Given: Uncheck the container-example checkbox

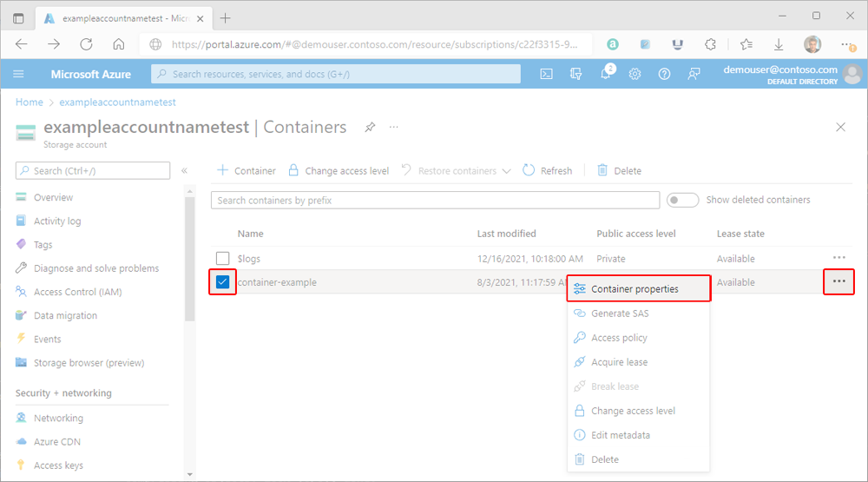Looking at the screenshot, I should [223, 282].
